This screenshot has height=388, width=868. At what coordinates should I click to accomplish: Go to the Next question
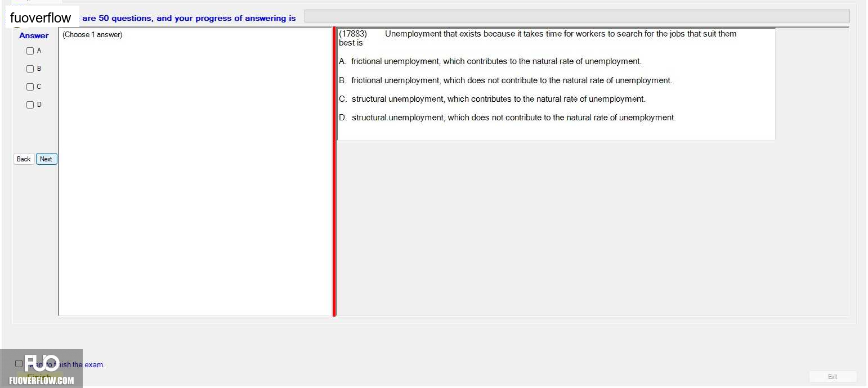click(47, 159)
